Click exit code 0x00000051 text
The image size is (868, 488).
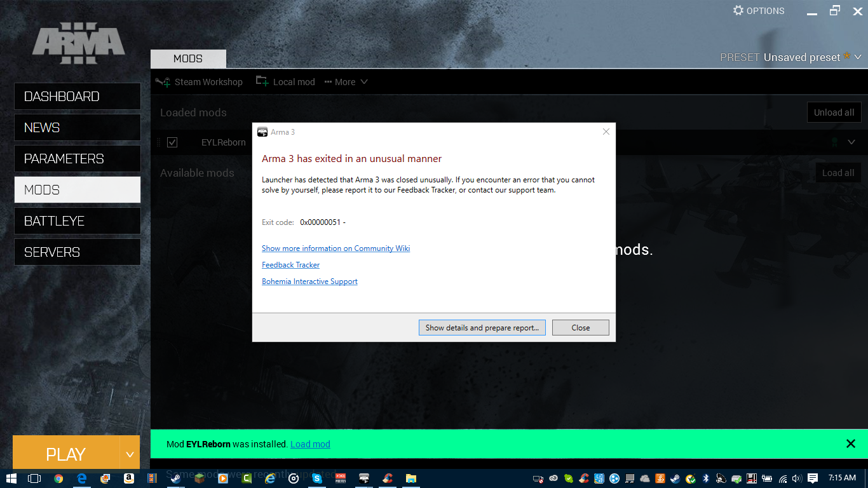[323, 222]
